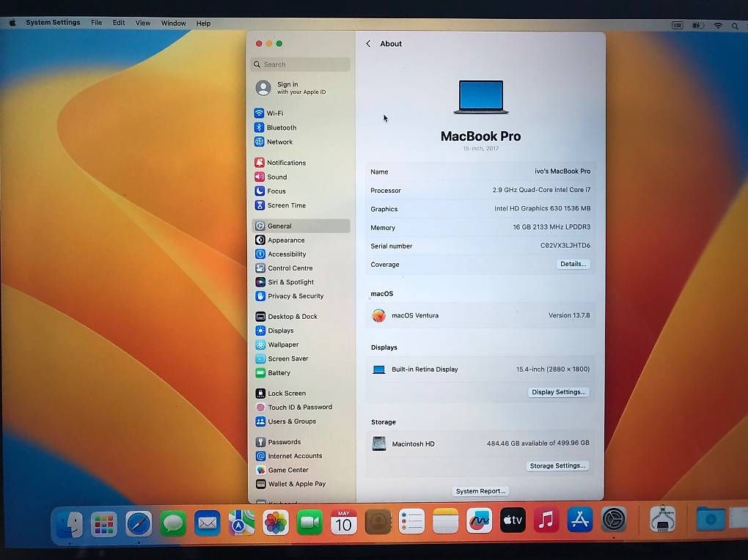This screenshot has width=748, height=560.
Task: Click the Wi-Fi status menu bar icon
Action: pyautogui.click(x=718, y=26)
